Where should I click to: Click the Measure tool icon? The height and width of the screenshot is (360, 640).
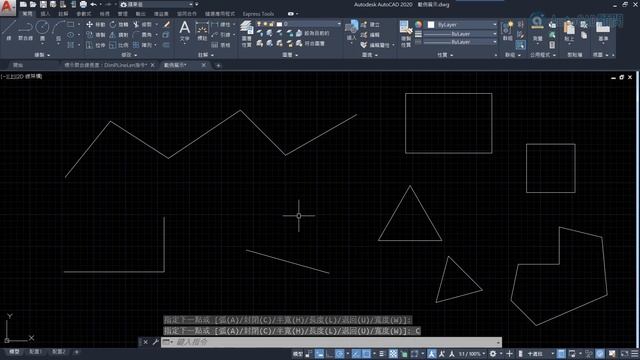(x=538, y=31)
